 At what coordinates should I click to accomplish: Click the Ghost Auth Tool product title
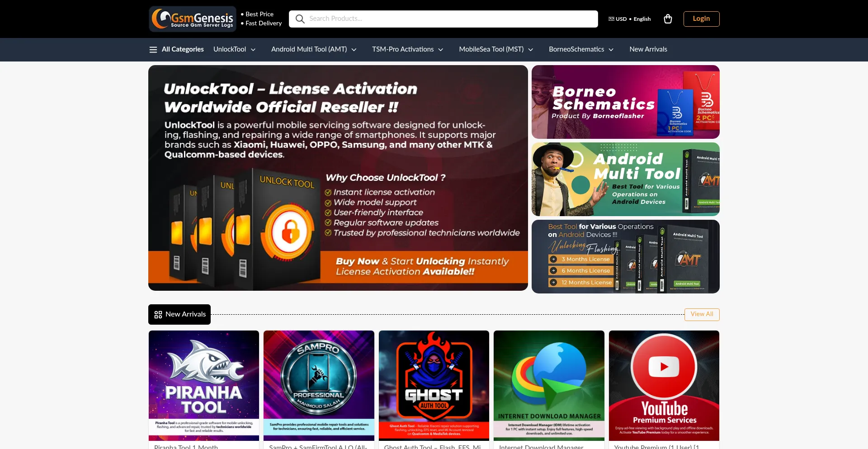click(433, 446)
